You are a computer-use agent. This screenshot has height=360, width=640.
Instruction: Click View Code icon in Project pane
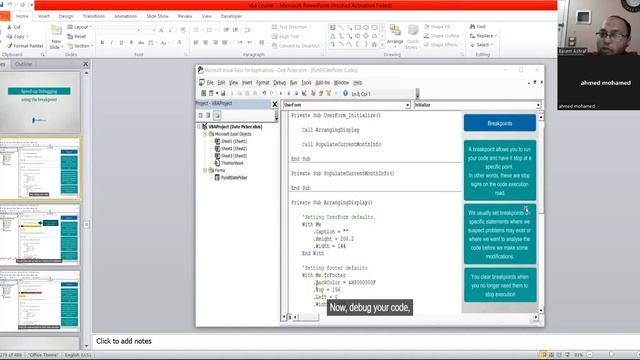(x=200, y=116)
